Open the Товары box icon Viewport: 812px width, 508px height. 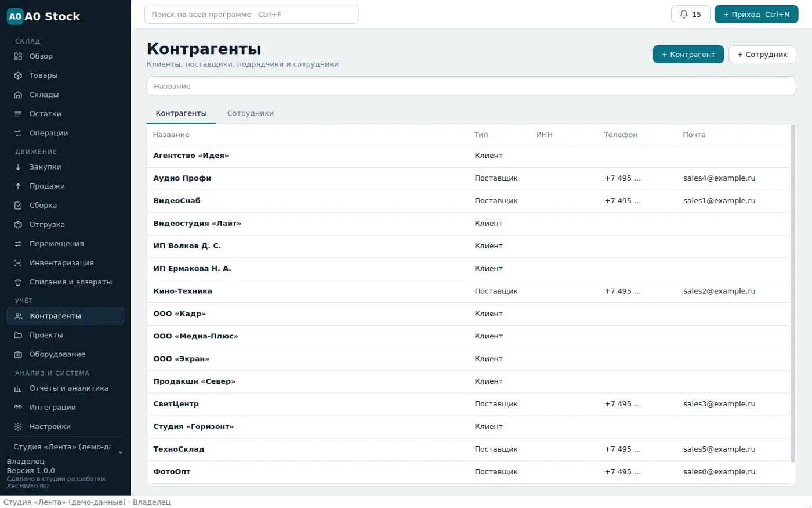[18, 75]
